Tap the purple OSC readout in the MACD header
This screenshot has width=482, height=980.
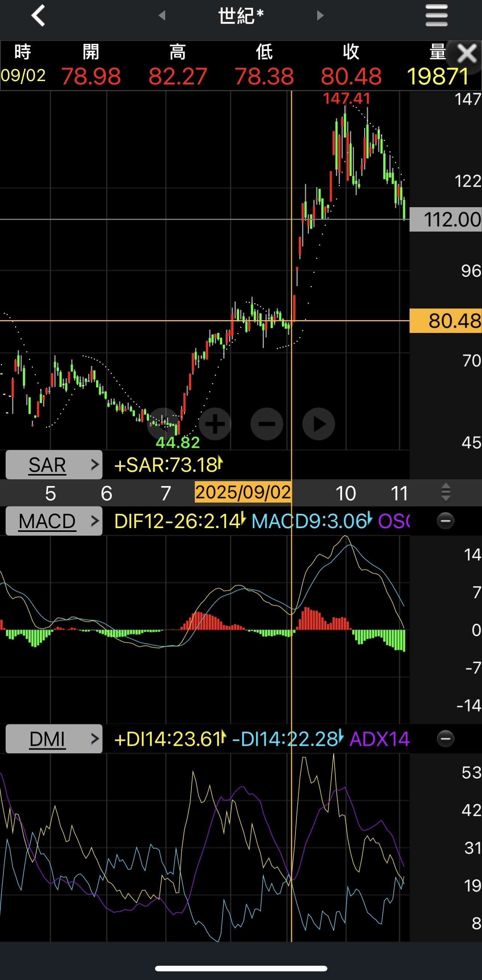[x=394, y=521]
